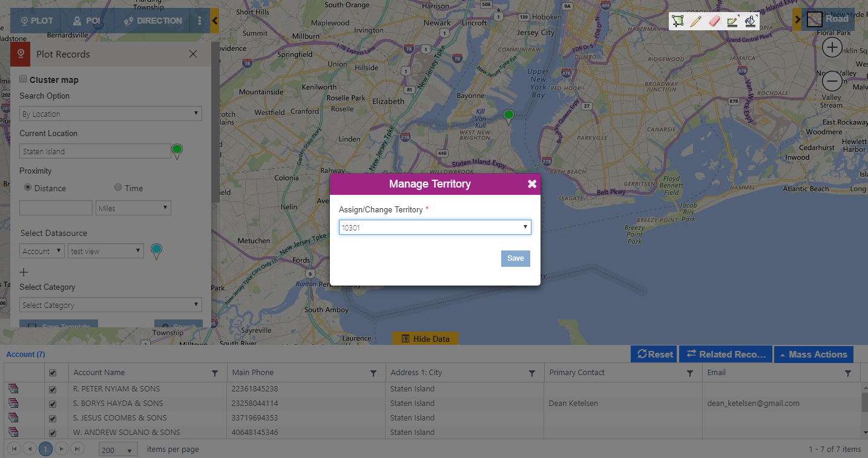868x458 pixels.
Task: Click the teal datasource pin color icon
Action: point(156,250)
